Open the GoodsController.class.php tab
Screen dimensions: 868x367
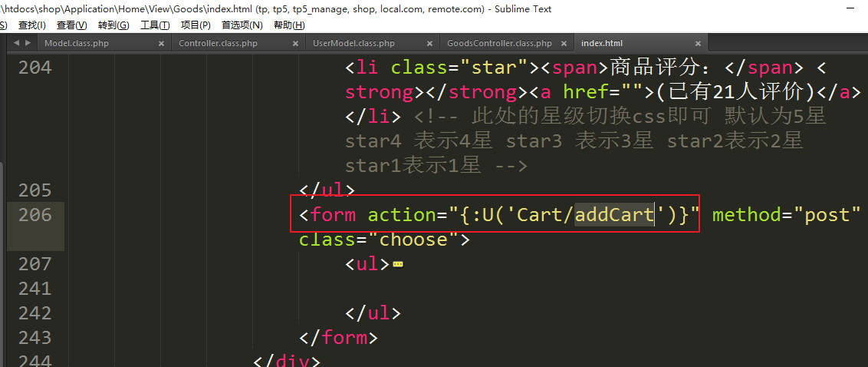pyautogui.click(x=499, y=43)
